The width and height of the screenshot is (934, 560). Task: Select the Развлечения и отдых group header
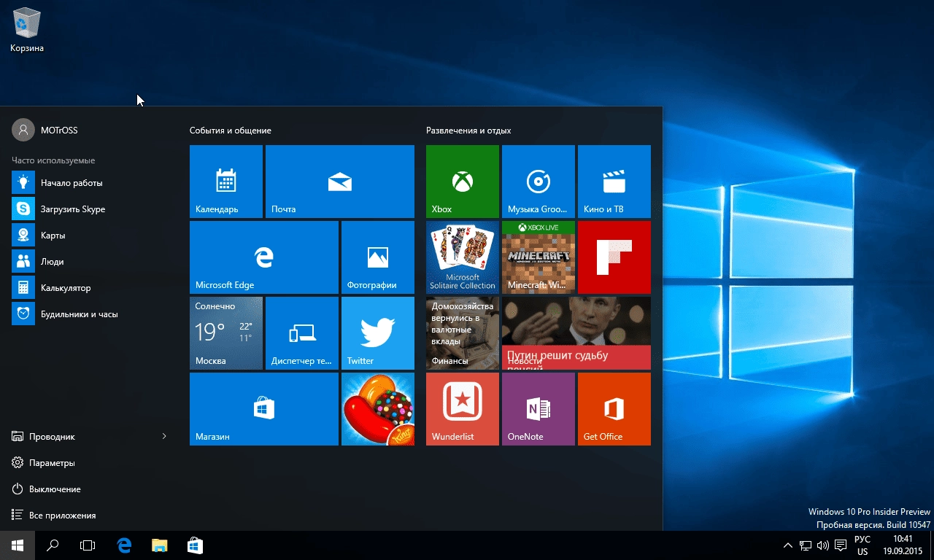pos(468,131)
